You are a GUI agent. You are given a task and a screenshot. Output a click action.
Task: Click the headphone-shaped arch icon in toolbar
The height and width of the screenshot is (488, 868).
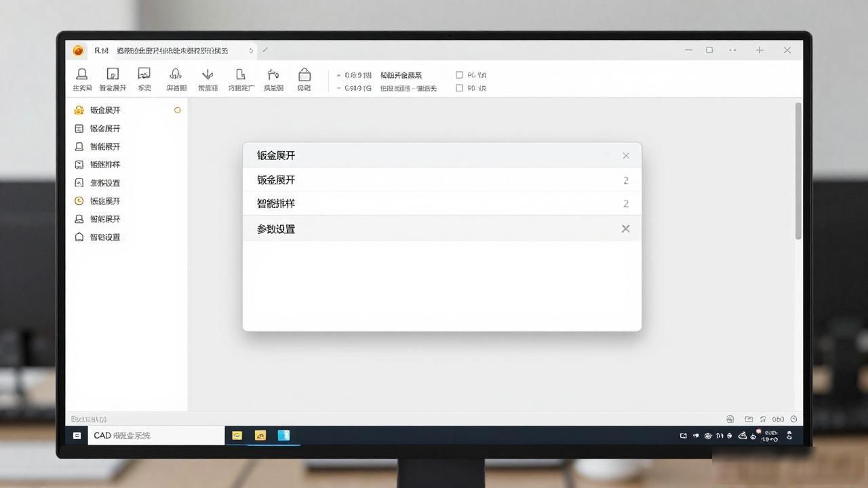(176, 74)
